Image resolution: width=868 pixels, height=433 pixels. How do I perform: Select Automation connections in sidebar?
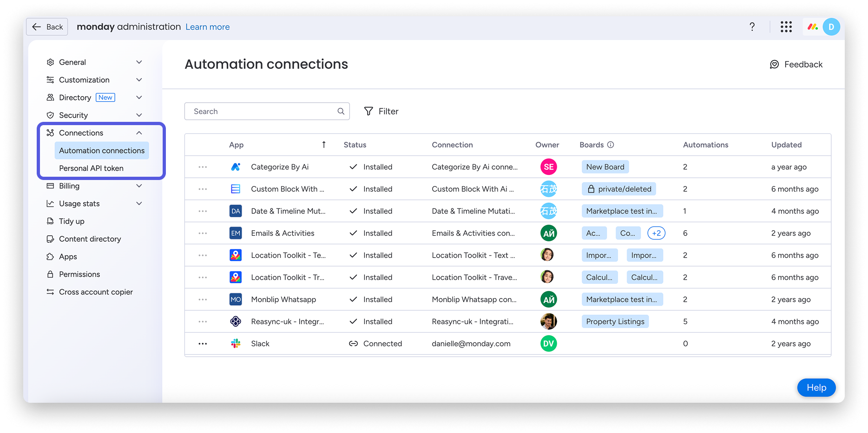tap(102, 151)
